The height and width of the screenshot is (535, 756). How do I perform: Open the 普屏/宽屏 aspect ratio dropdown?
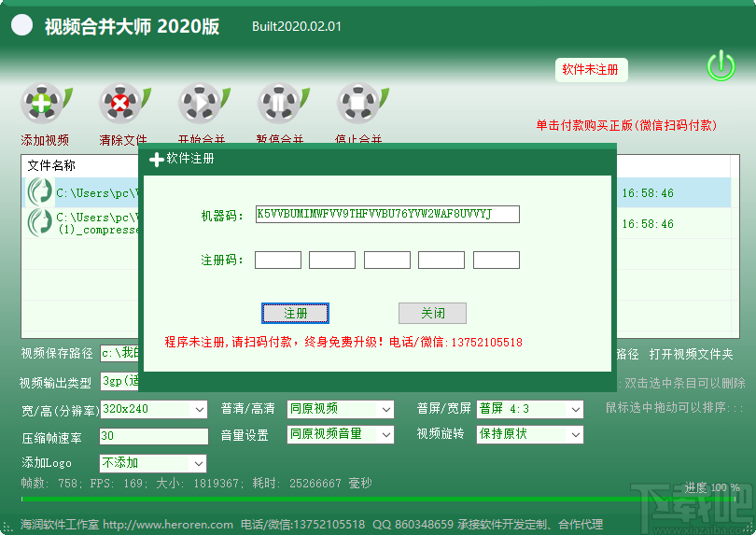pyautogui.click(x=530, y=410)
